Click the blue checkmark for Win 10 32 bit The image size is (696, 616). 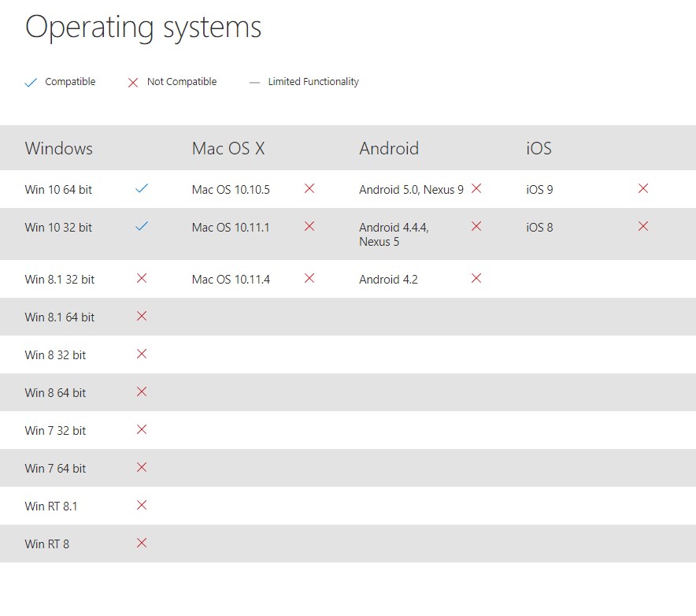[x=142, y=226]
